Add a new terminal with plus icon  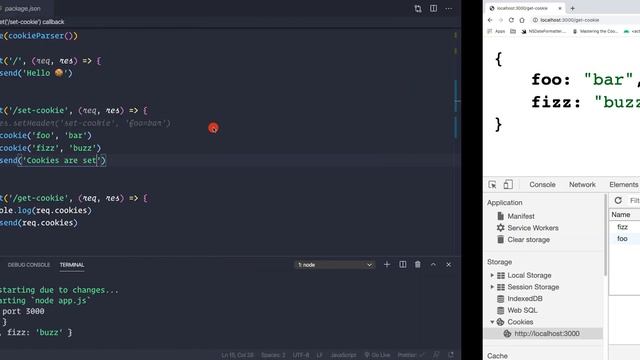coord(387,264)
